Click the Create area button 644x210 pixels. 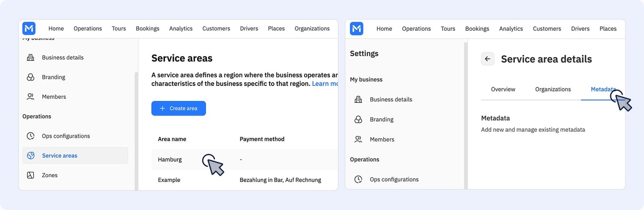coord(179,108)
